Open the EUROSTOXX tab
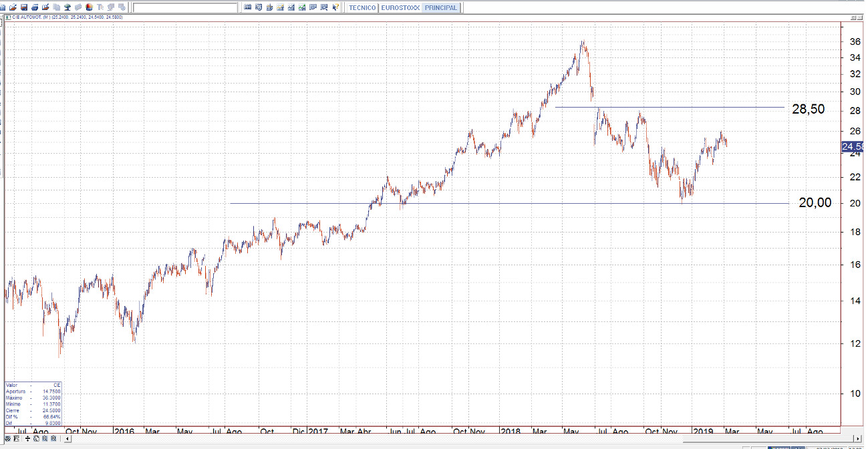The height and width of the screenshot is (449, 868). point(400,8)
